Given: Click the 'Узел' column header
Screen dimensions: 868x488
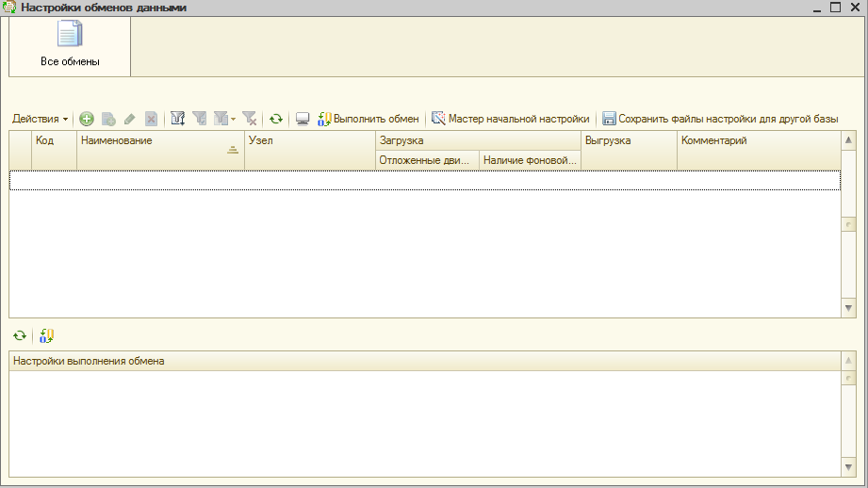Looking at the screenshot, I should pyautogui.click(x=309, y=140).
